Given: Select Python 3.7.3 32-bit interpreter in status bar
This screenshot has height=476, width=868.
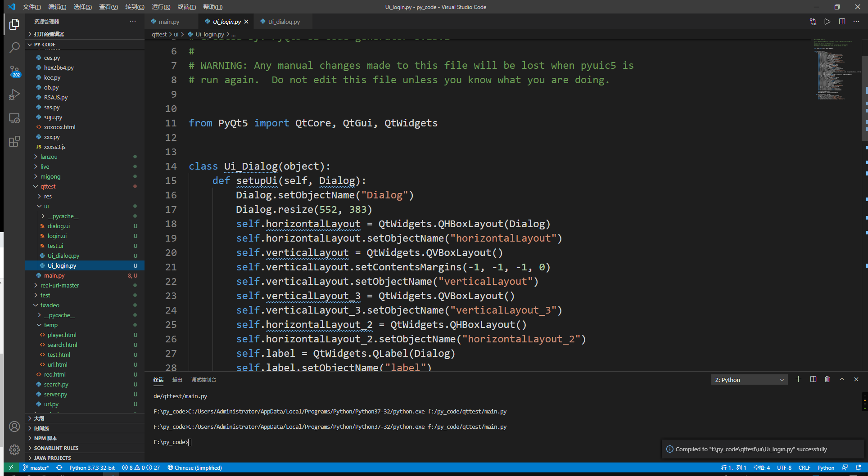Looking at the screenshot, I should coord(92,468).
